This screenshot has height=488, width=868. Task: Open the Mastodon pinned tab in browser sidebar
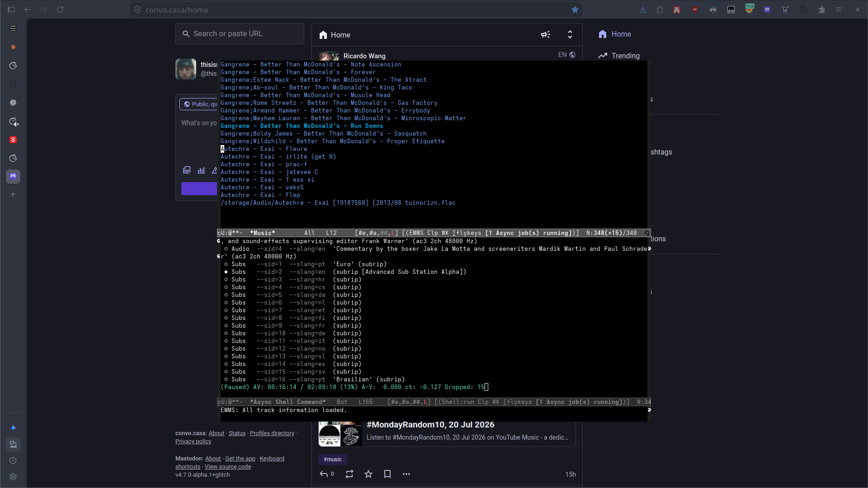tap(13, 176)
